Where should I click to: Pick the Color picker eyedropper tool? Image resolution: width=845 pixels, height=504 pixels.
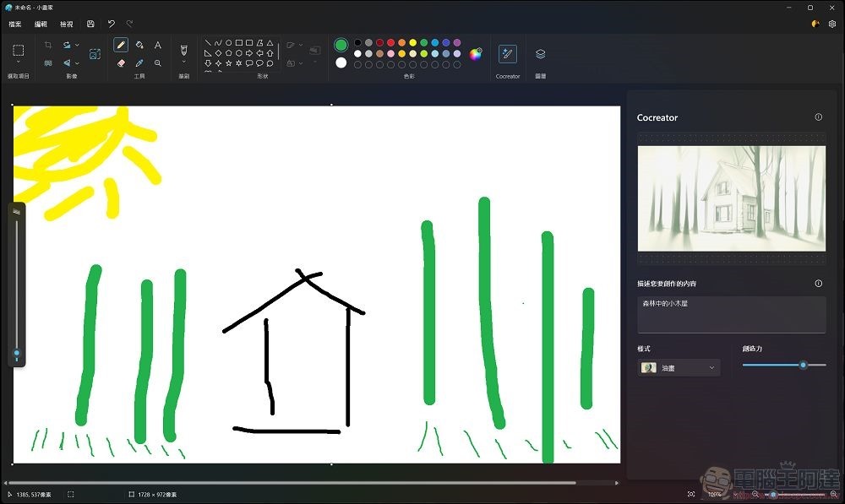click(x=139, y=62)
